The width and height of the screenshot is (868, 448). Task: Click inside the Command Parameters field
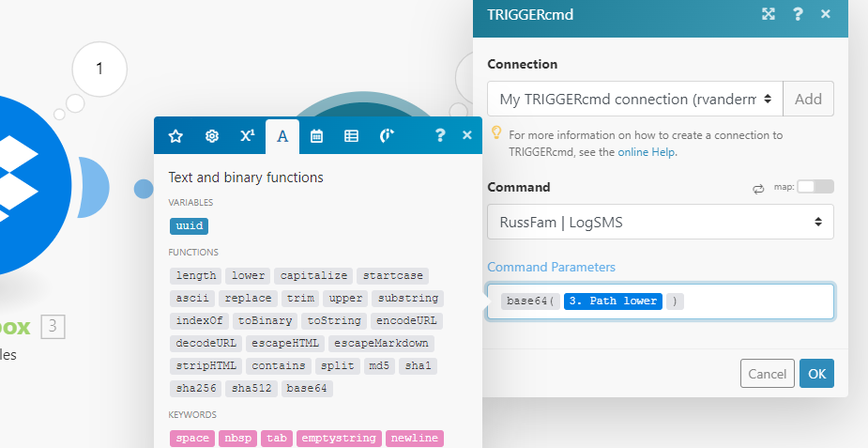tap(661, 301)
